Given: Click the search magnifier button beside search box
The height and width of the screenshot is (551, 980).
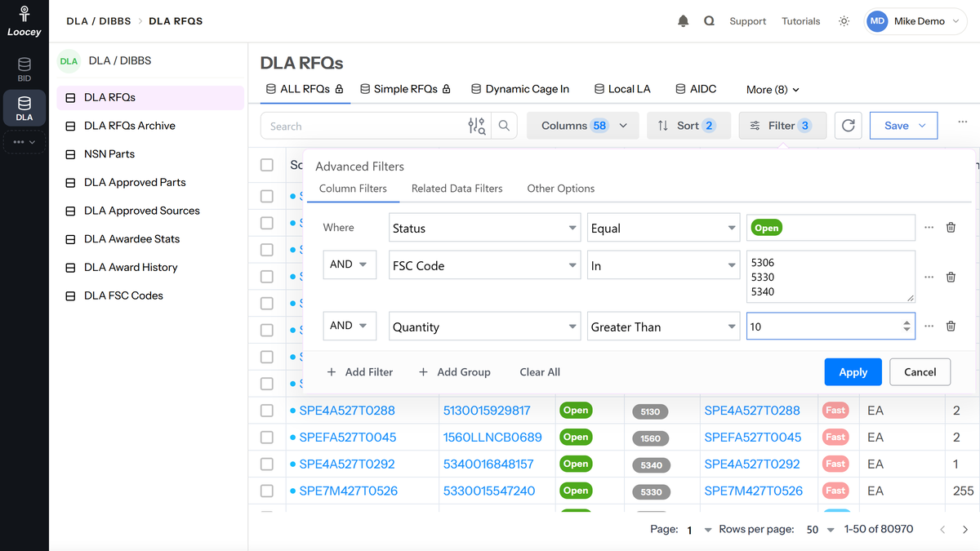Looking at the screenshot, I should tap(504, 126).
